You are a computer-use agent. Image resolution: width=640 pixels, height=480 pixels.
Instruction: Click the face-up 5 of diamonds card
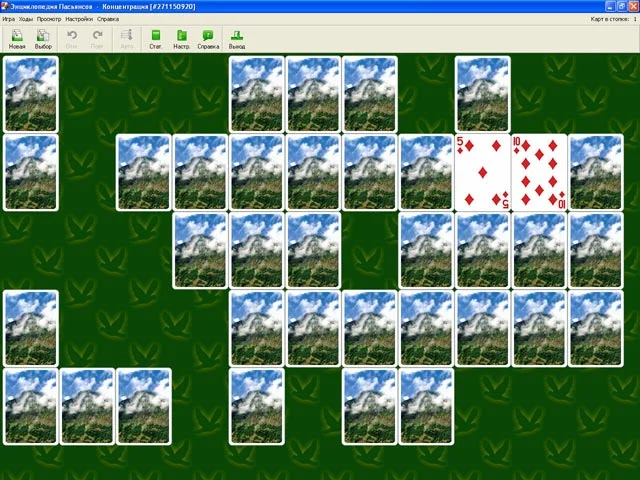(x=482, y=172)
